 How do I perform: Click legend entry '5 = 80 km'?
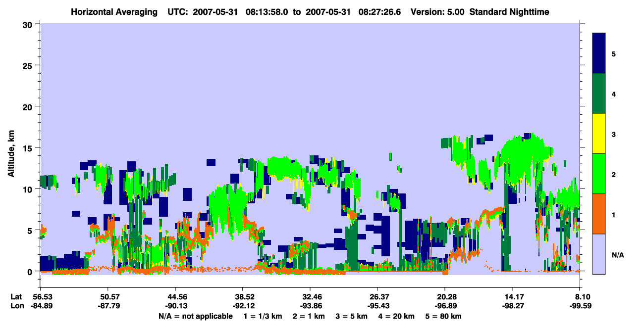(x=444, y=316)
